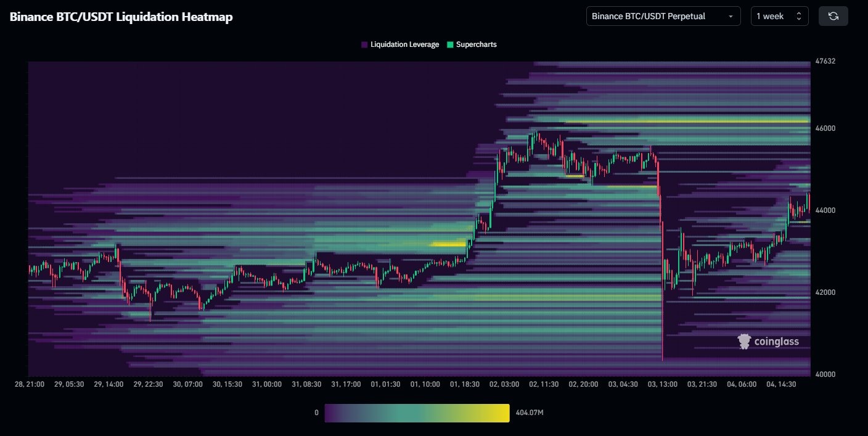The height and width of the screenshot is (436, 868).
Task: Click the 31, 17:00 time axis label
Action: tap(346, 384)
